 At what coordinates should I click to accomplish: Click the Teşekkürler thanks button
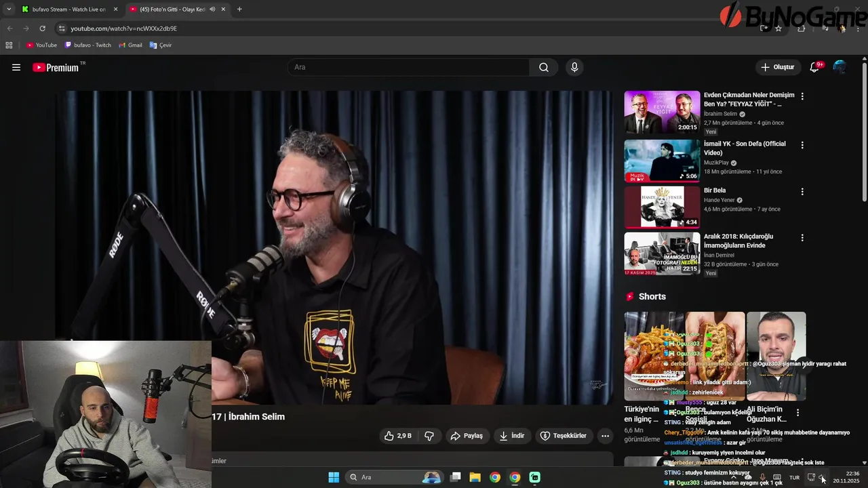pos(563,436)
